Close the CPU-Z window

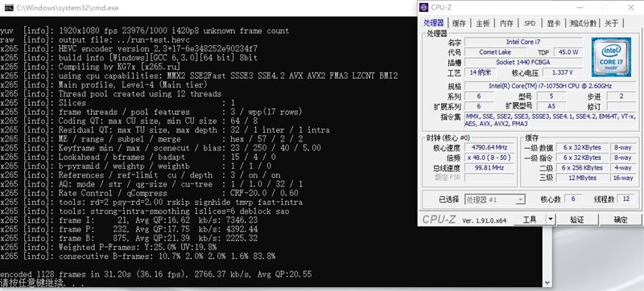(x=631, y=7)
